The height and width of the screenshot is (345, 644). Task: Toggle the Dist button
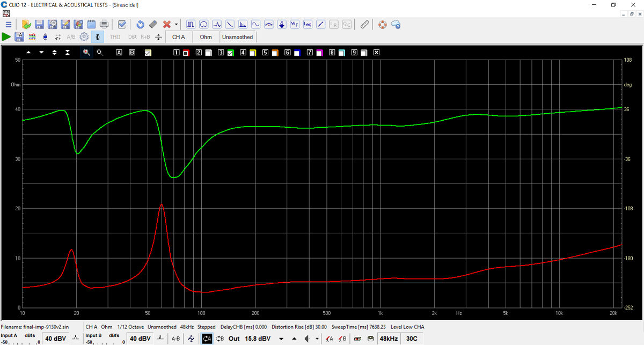(x=133, y=37)
